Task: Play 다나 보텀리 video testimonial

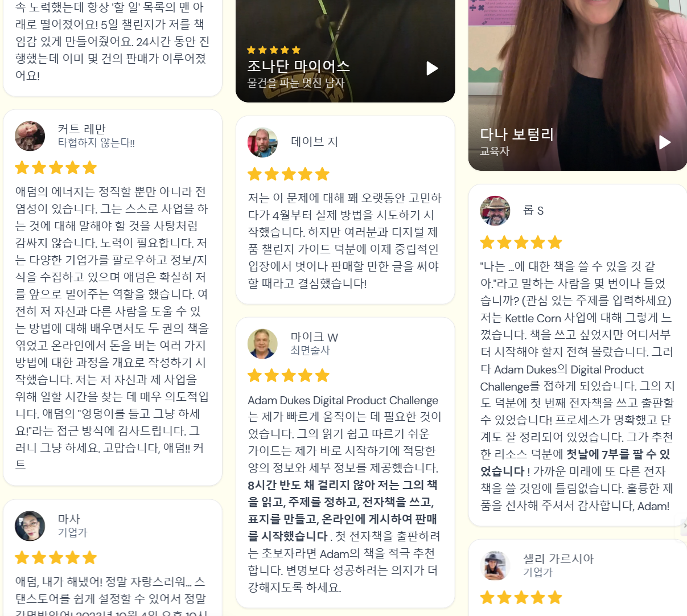Action: tap(664, 142)
